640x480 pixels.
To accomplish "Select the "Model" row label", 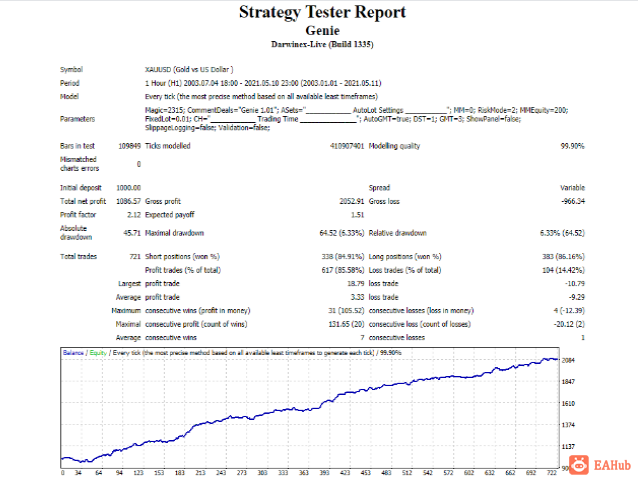I will (69, 97).
